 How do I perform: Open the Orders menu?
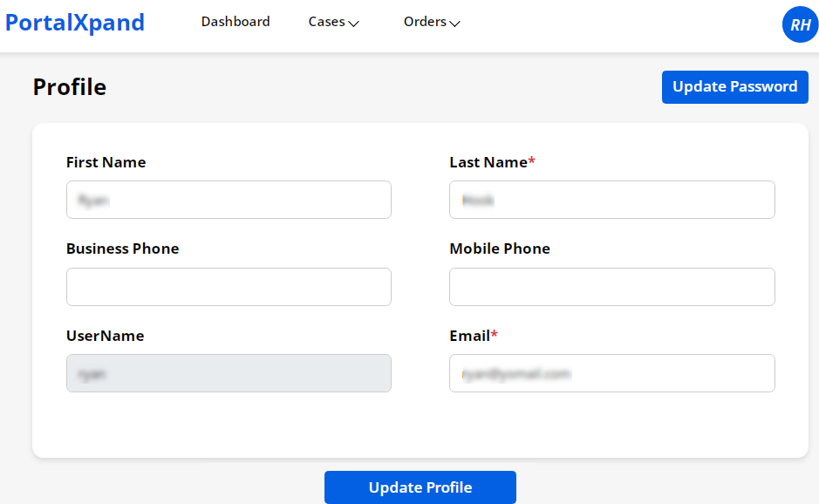point(425,22)
